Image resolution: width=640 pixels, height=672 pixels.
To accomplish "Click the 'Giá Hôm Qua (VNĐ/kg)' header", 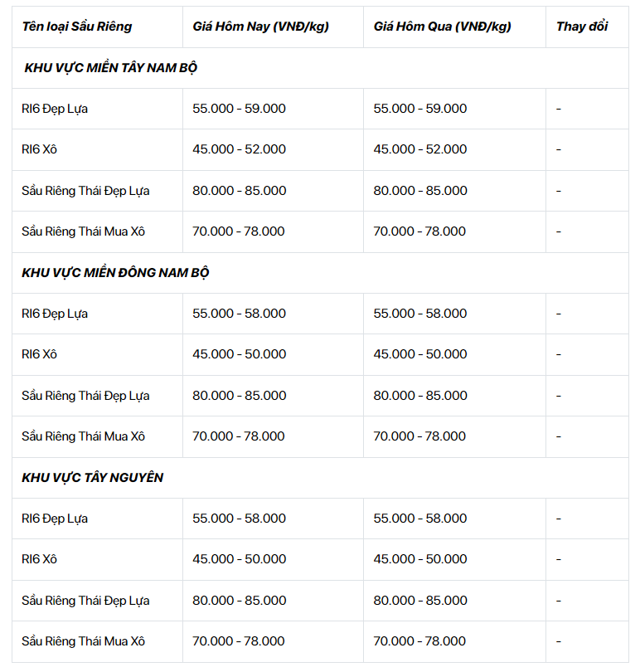I will click(x=442, y=27).
